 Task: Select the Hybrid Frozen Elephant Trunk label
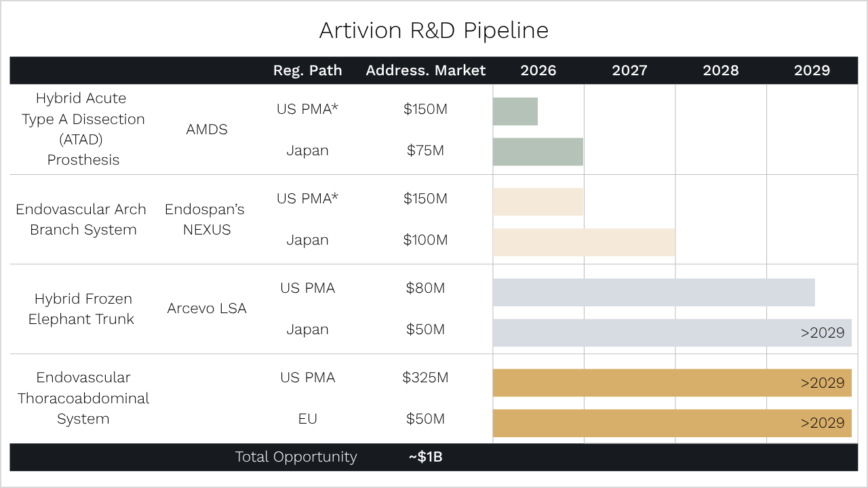pos(81,308)
